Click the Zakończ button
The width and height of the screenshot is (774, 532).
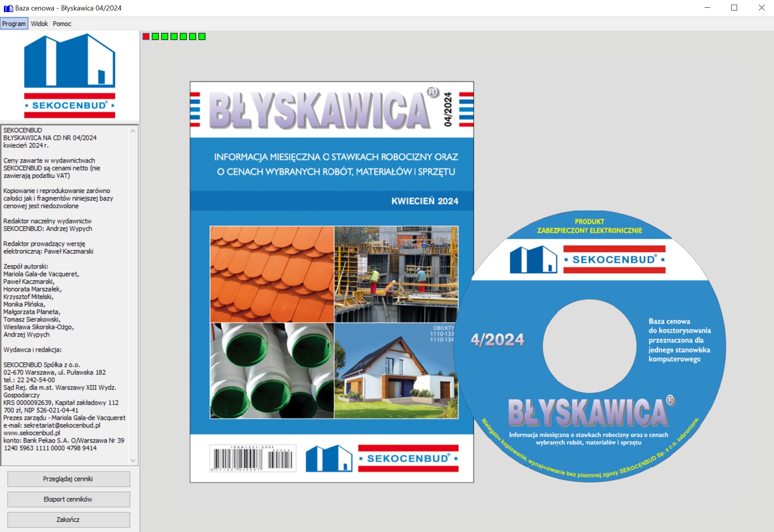click(x=69, y=519)
